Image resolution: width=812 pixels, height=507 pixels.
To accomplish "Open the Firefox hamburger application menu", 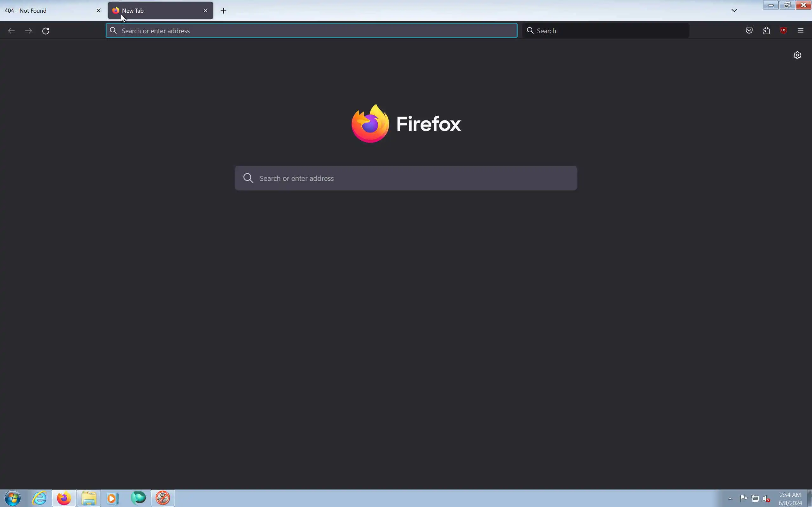I will [801, 30].
